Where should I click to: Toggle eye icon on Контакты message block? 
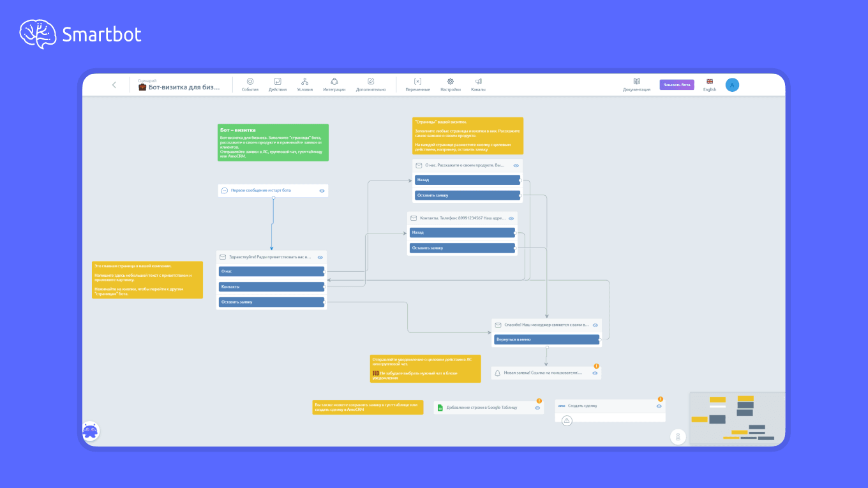tap(511, 218)
